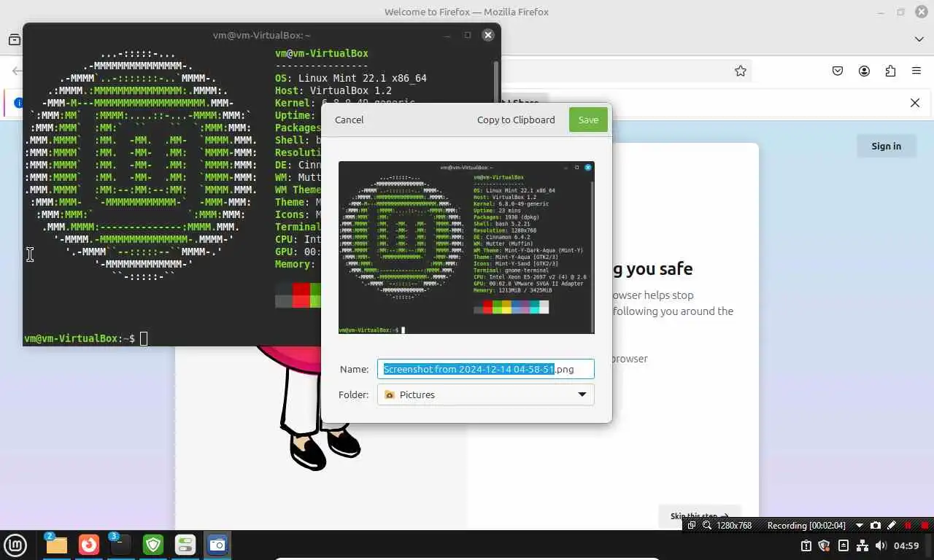Open the removable drives eject tray icon
This screenshot has width=934, height=560.
(844, 545)
